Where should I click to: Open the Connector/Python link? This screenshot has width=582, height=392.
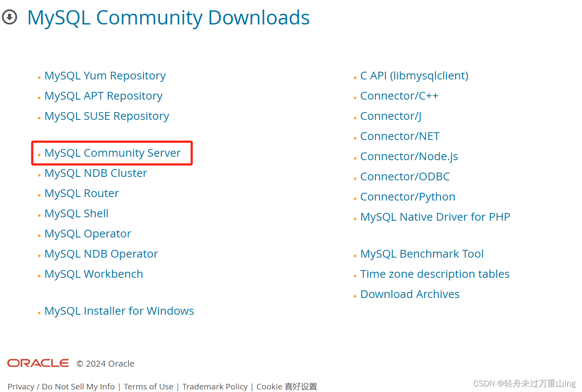pos(408,197)
